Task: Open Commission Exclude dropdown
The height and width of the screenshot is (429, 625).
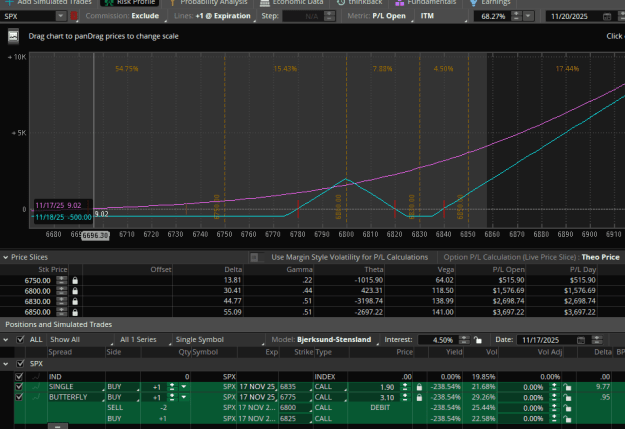Action: [x=125, y=16]
